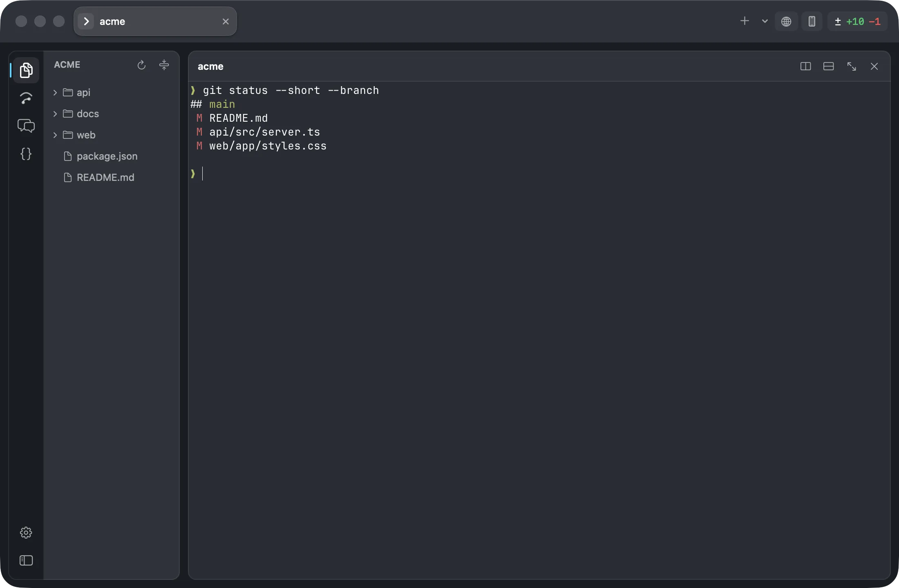Collapse all folders in ACME tree
This screenshot has height=588, width=899.
click(x=164, y=65)
